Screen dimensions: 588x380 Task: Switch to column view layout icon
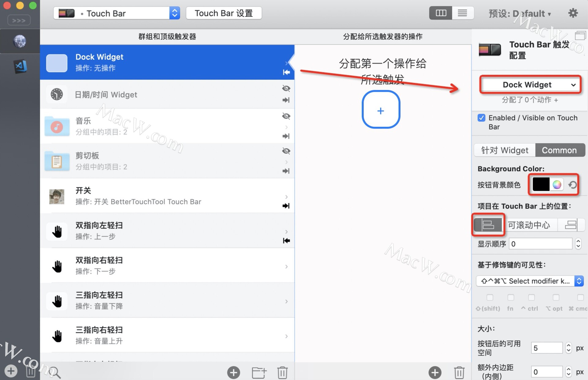[441, 13]
